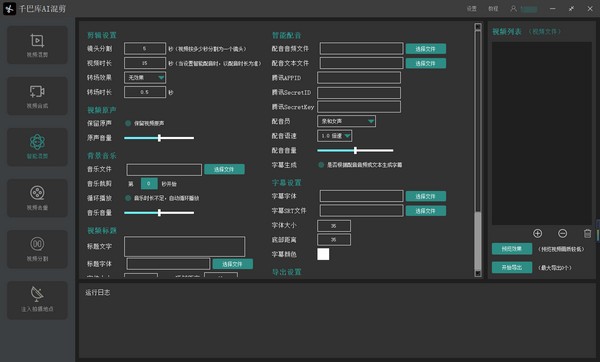
Task: Enable 循环播放 auto loop option
Action: pos(128,198)
